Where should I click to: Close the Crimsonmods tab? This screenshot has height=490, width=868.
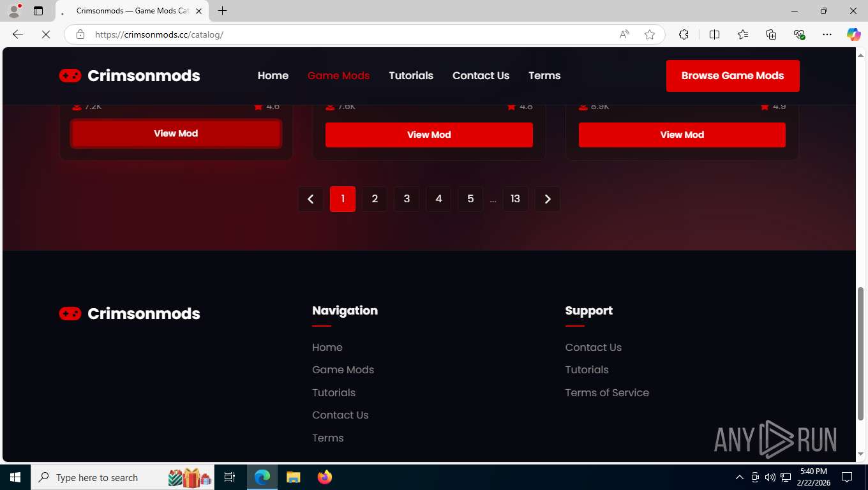pos(199,11)
